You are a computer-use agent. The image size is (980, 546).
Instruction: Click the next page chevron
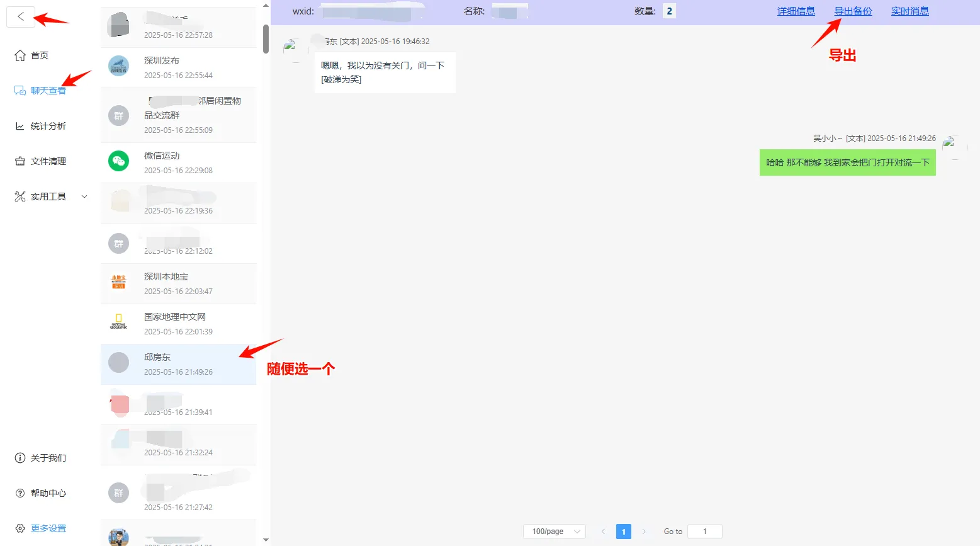(x=643, y=531)
